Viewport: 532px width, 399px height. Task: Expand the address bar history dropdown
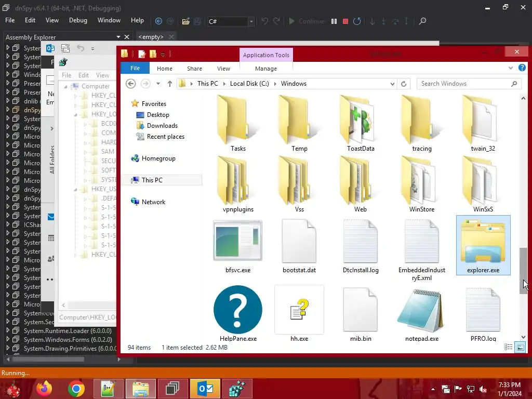pyautogui.click(x=392, y=84)
